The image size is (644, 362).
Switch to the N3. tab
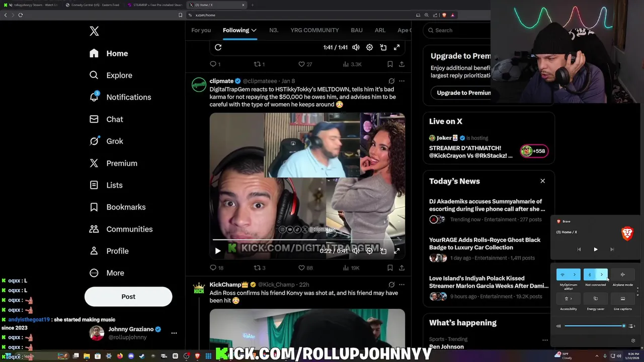[274, 30]
